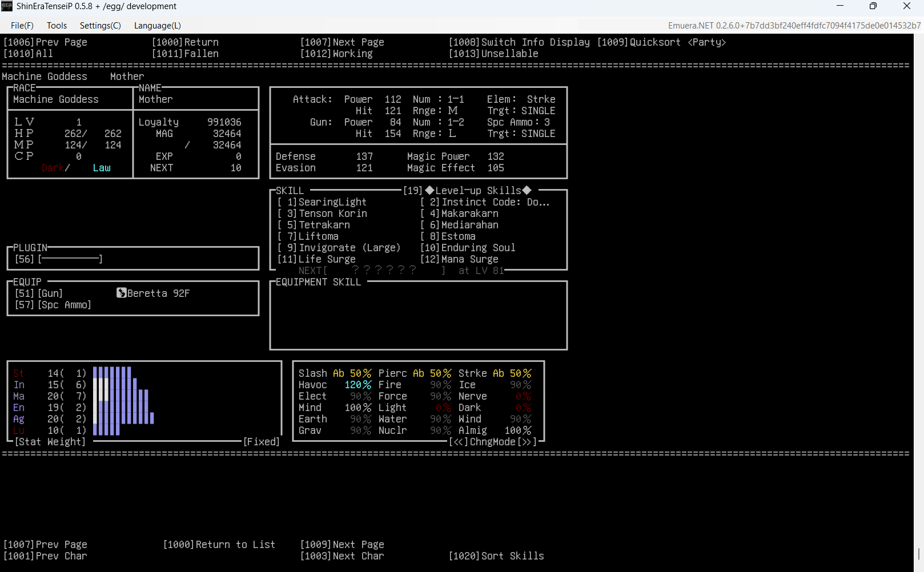Click [1007] Next Page at top

point(342,42)
